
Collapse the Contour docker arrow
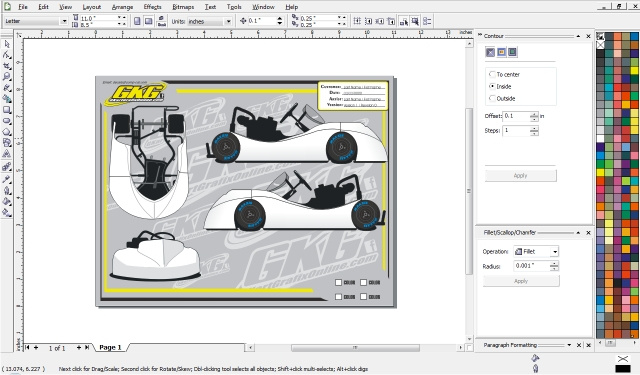[578, 36]
